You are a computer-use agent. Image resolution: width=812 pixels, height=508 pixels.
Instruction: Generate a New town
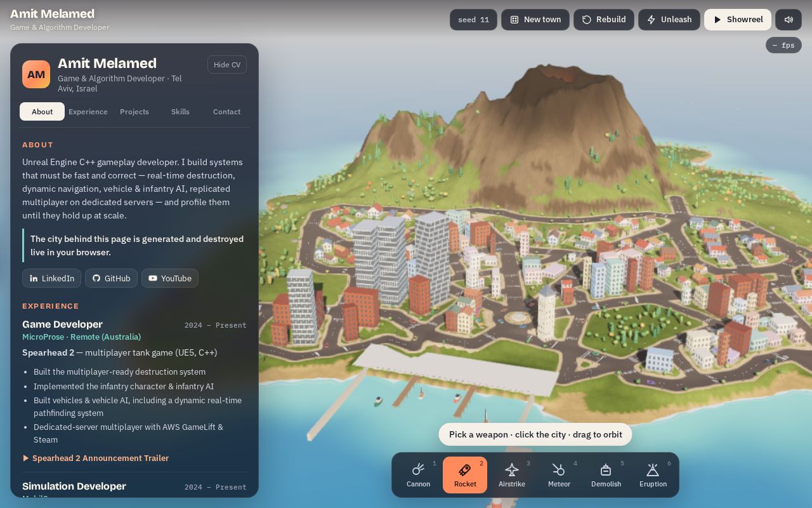pos(535,20)
